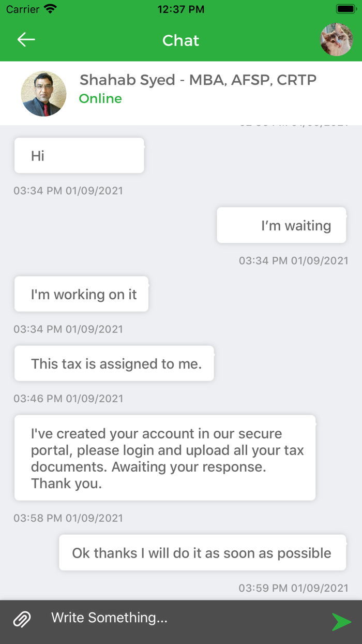Image resolution: width=362 pixels, height=644 pixels.
Task: Open your profile picture in the header
Action: tap(337, 39)
